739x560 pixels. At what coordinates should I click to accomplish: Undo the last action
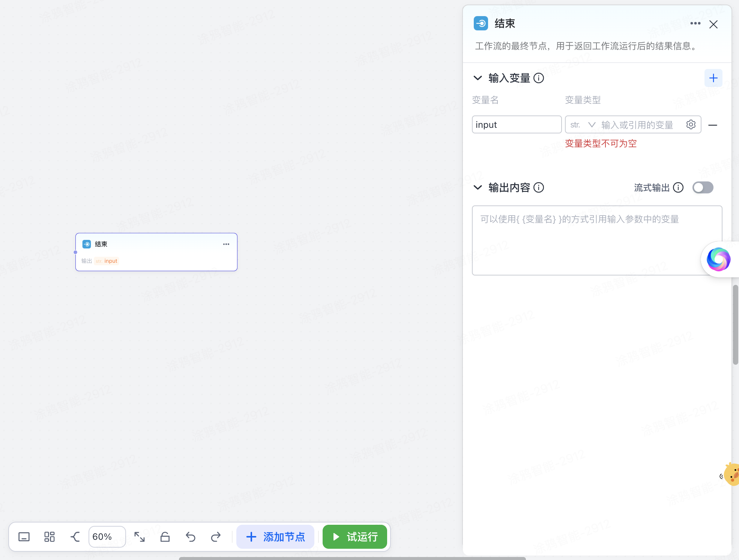tap(191, 537)
